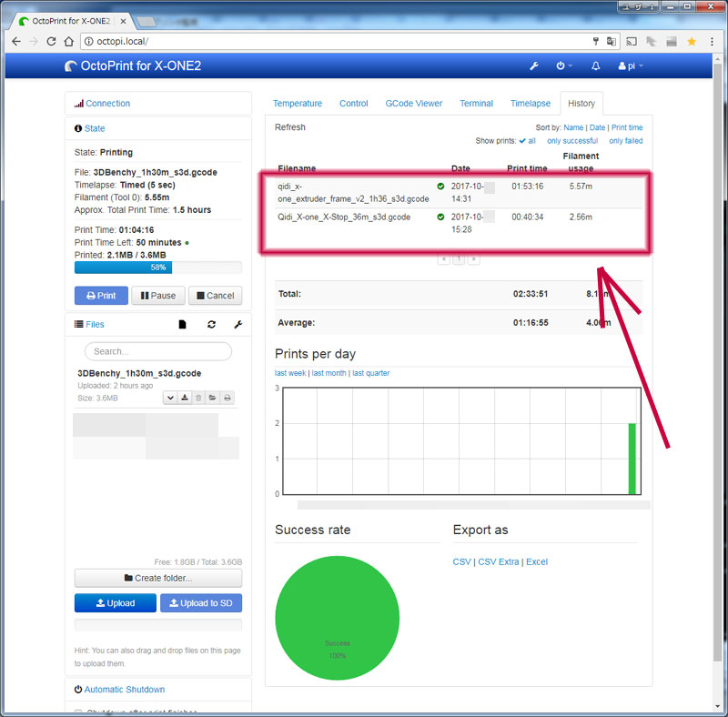Click the file Search field

(x=158, y=351)
